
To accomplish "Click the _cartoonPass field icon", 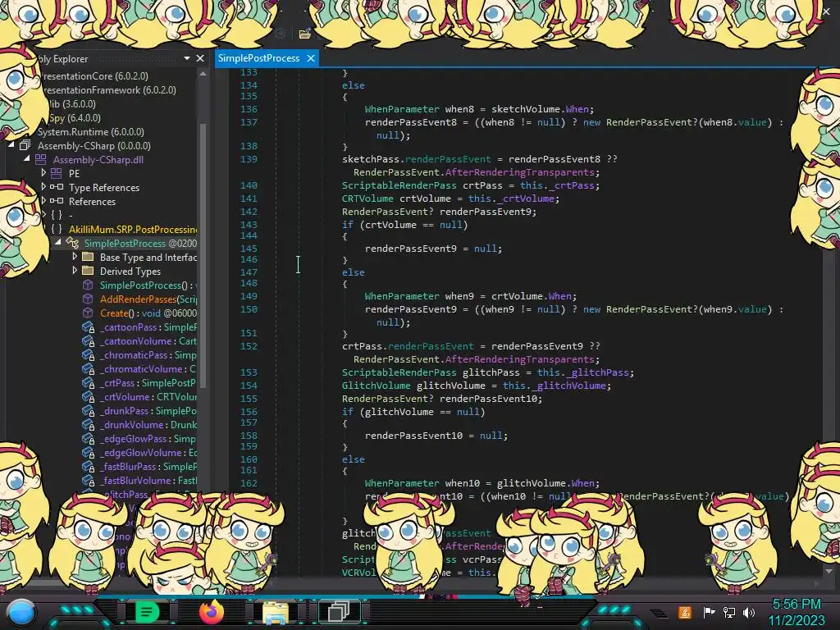I will pos(89,326).
